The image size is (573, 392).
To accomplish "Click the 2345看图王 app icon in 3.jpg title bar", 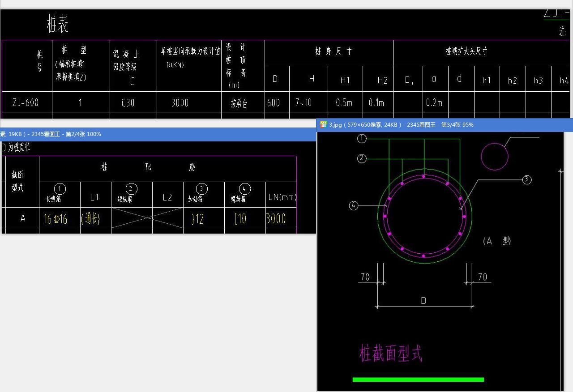I will tap(323, 125).
